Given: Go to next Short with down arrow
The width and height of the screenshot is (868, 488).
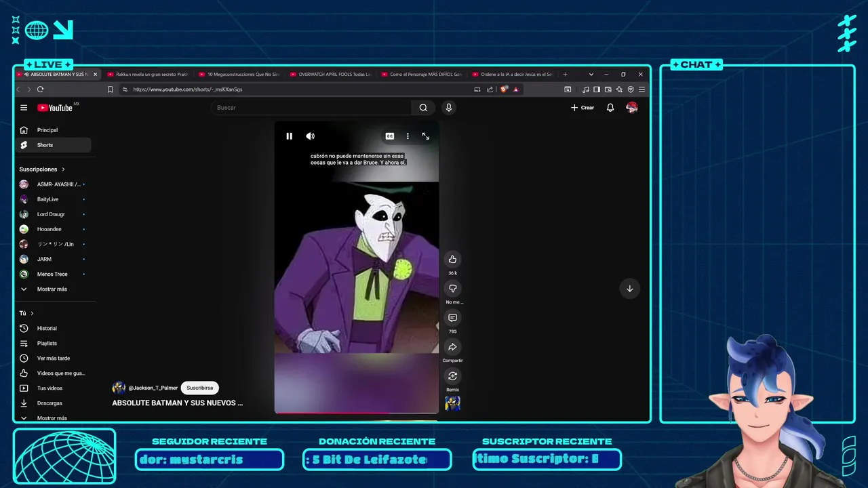Looking at the screenshot, I should click(629, 289).
